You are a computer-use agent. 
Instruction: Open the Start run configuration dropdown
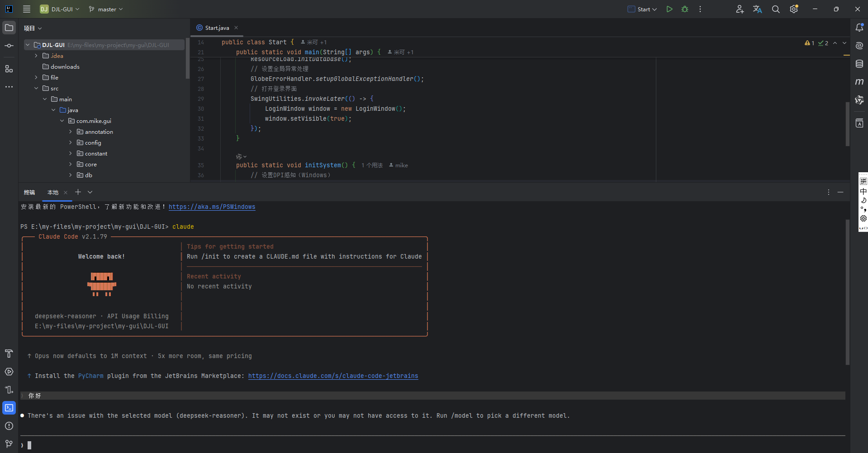(x=642, y=9)
